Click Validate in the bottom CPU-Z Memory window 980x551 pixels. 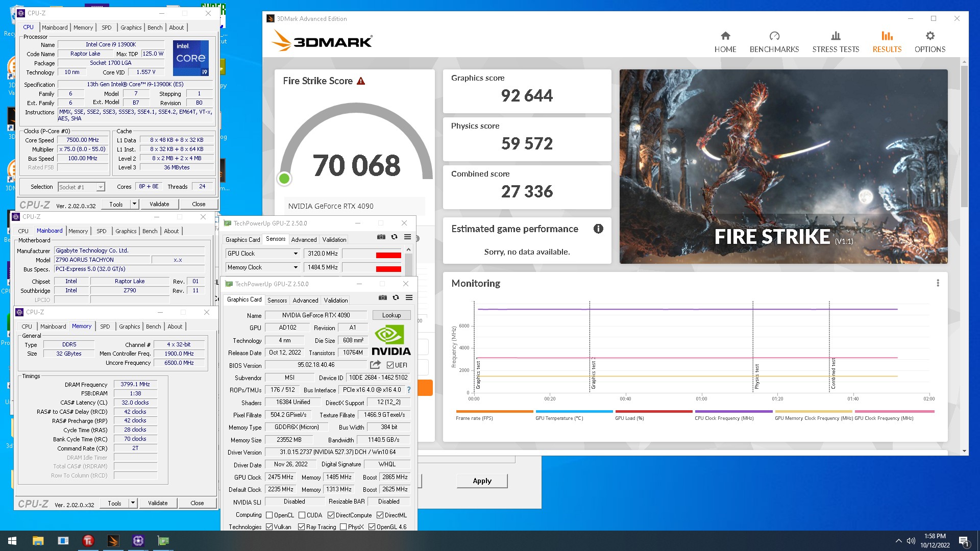[158, 503]
